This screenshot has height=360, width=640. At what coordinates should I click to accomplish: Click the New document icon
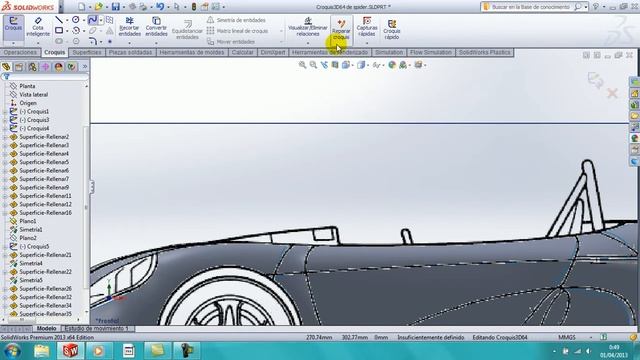pos(82,7)
